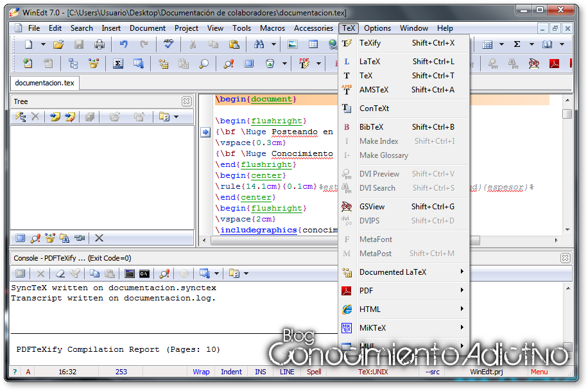Run spell check via ABC checkmark icon
The height and width of the screenshot is (391, 588).
tap(168, 44)
